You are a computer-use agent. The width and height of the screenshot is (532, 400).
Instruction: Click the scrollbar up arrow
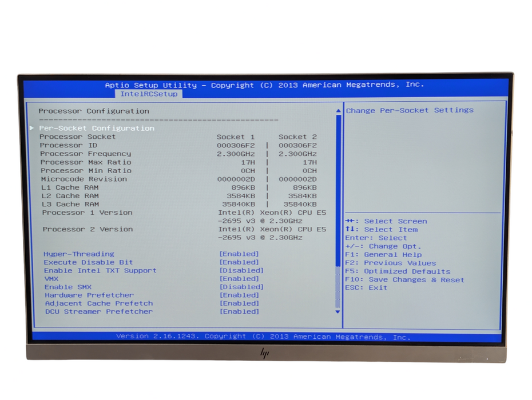(338, 111)
